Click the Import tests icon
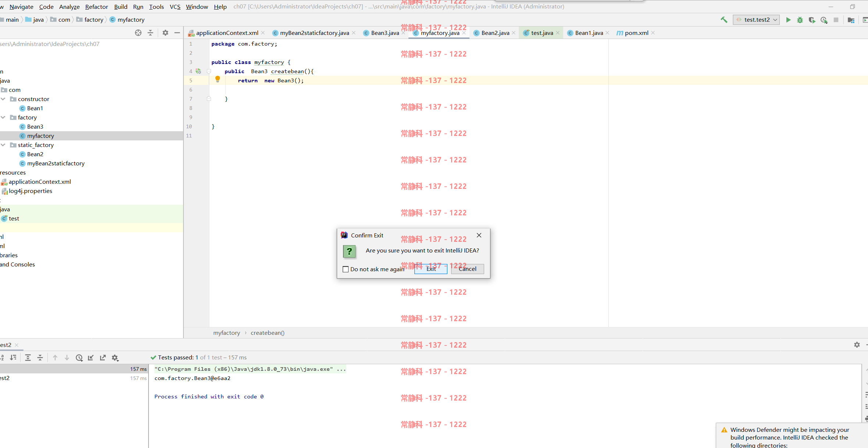 pyautogui.click(x=91, y=358)
